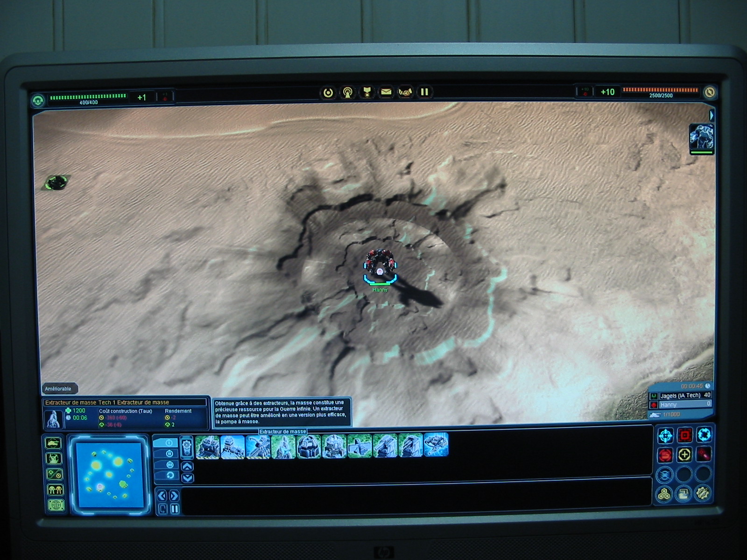Open the chat envelope icon
This screenshot has height=560, width=747.
tap(386, 92)
